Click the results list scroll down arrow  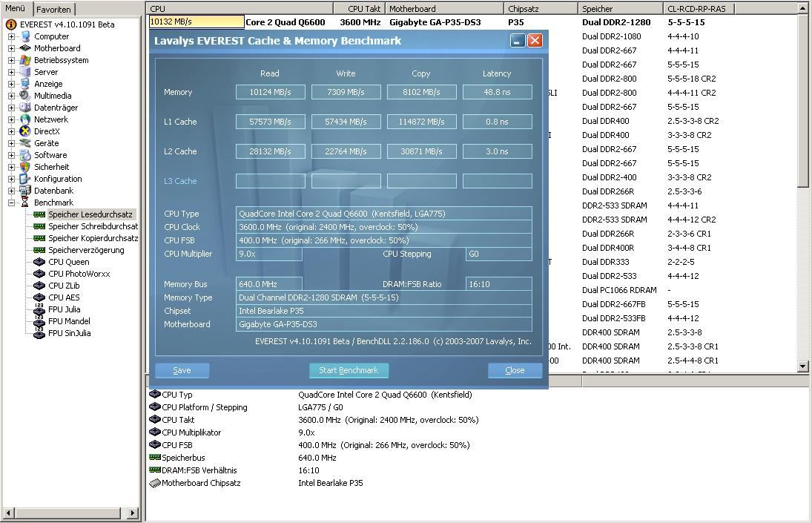click(803, 366)
